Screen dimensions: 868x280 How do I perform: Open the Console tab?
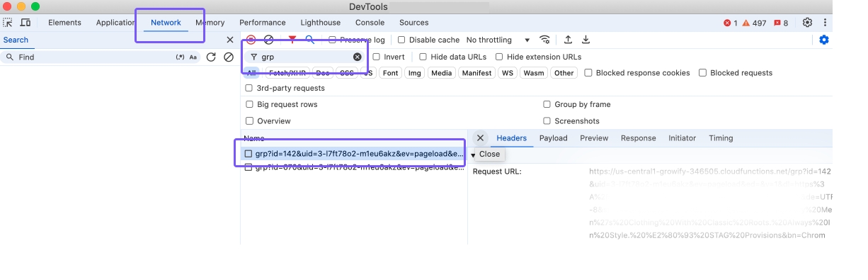[370, 23]
